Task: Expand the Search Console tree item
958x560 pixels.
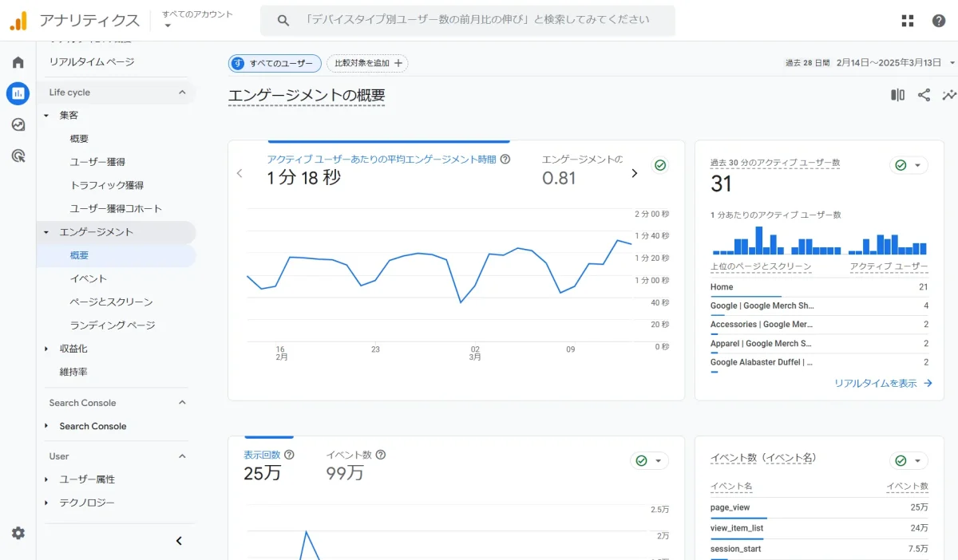Action: click(x=46, y=426)
